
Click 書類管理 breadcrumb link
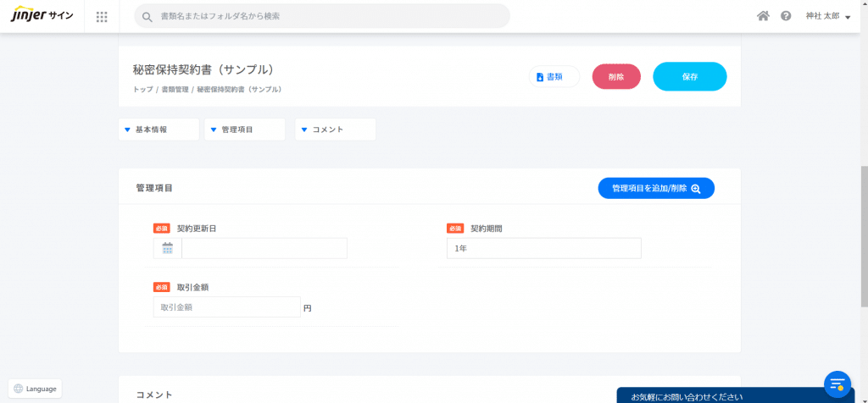coord(174,89)
